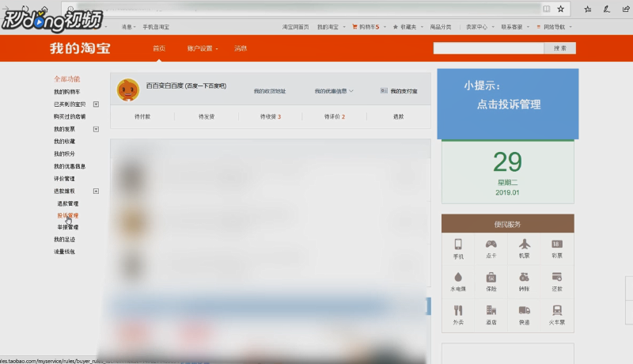Open the 彩票 lottery service

[x=557, y=249]
